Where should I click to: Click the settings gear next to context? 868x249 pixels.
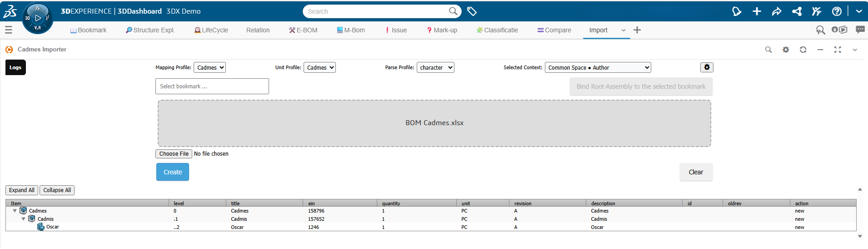pyautogui.click(x=707, y=67)
